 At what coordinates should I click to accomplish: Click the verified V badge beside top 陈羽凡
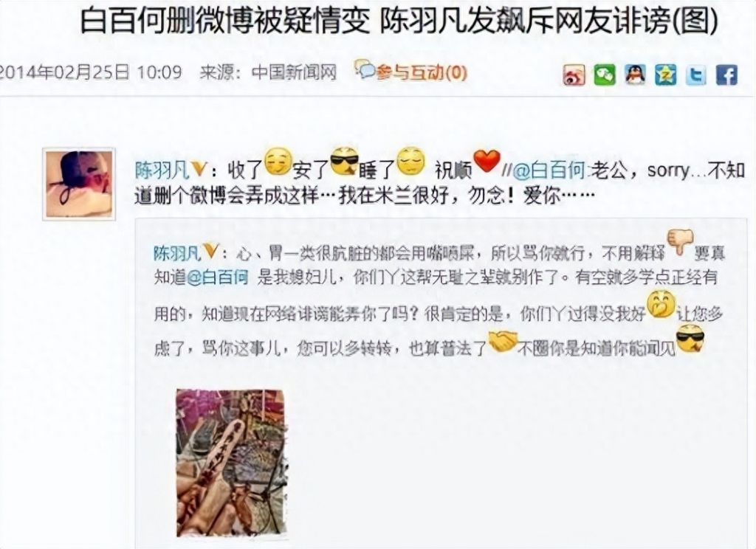click(199, 169)
